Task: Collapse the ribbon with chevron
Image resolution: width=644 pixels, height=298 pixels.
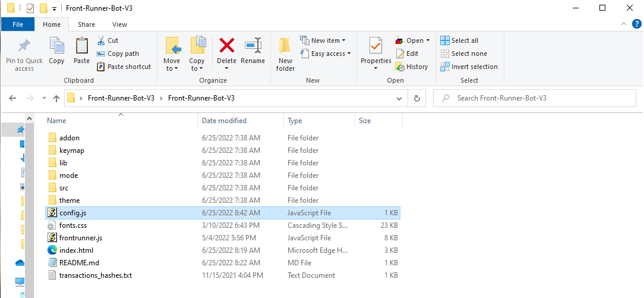Action: point(623,24)
